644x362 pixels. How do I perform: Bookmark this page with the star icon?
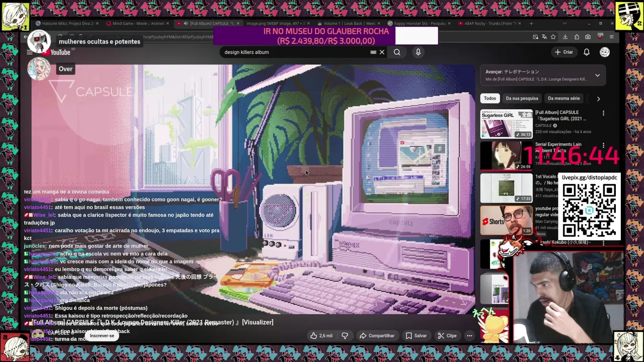coord(553,37)
